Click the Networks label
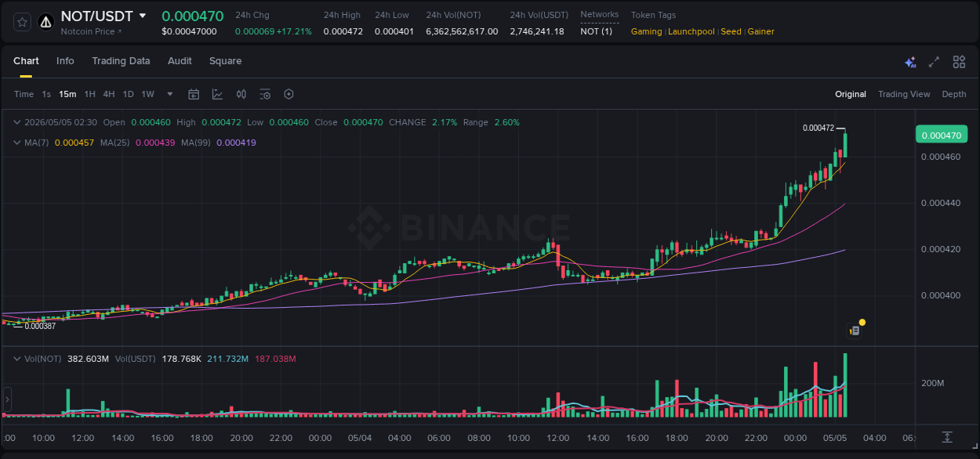Screen dimensions: 980x459 coord(599,15)
